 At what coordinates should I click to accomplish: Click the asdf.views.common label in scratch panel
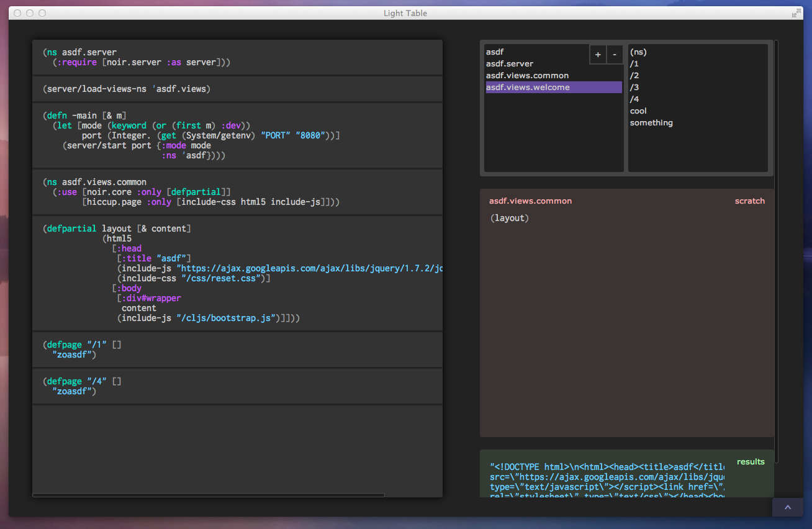530,201
